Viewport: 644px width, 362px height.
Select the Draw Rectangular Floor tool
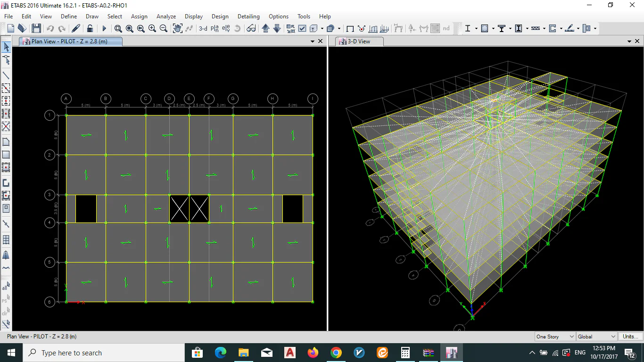point(6,155)
